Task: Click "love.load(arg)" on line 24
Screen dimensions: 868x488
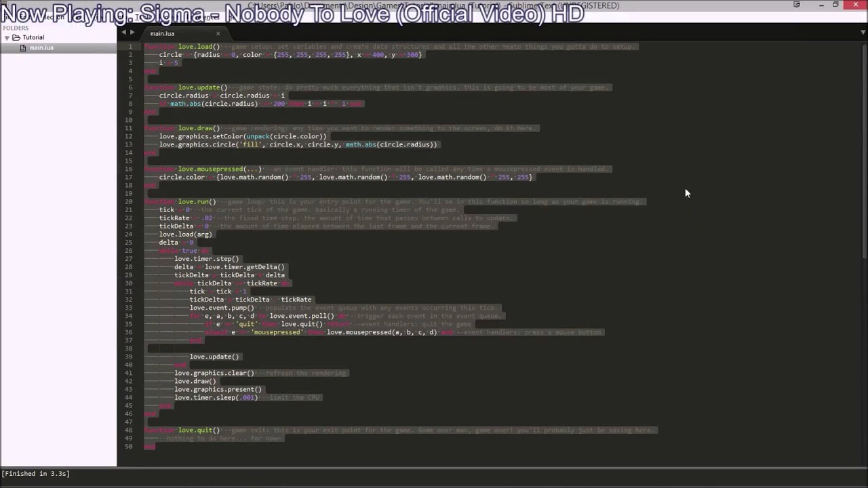Action: tap(186, 234)
